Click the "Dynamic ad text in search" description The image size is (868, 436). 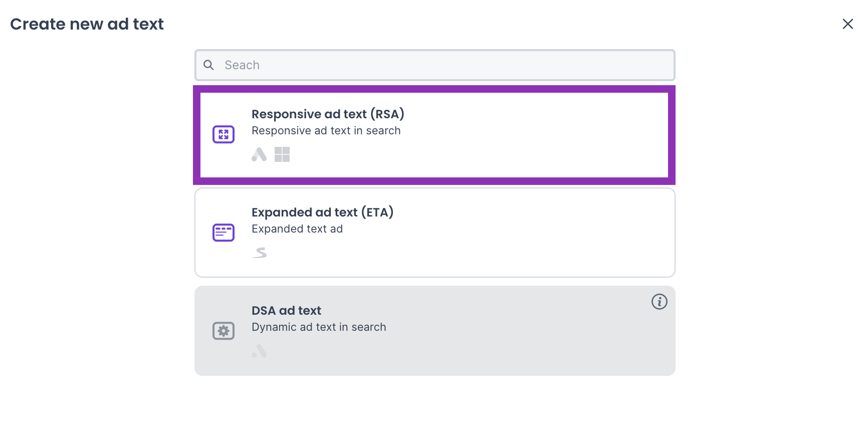pyautogui.click(x=319, y=327)
